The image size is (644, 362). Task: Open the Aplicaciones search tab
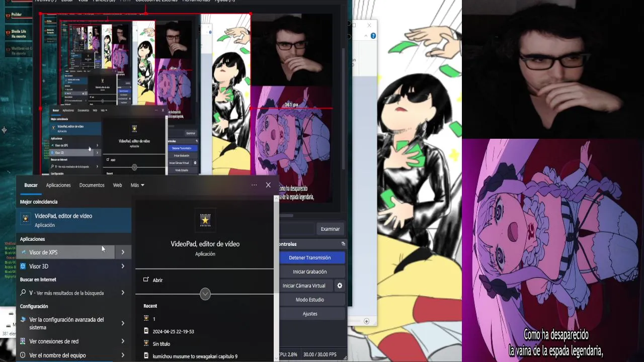tap(58, 185)
